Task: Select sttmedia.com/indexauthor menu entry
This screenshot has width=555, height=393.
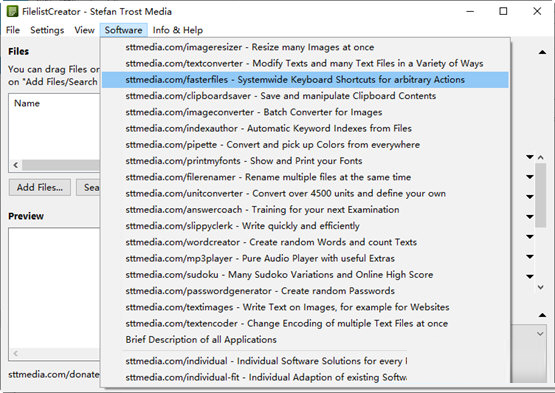Action: coord(305,129)
